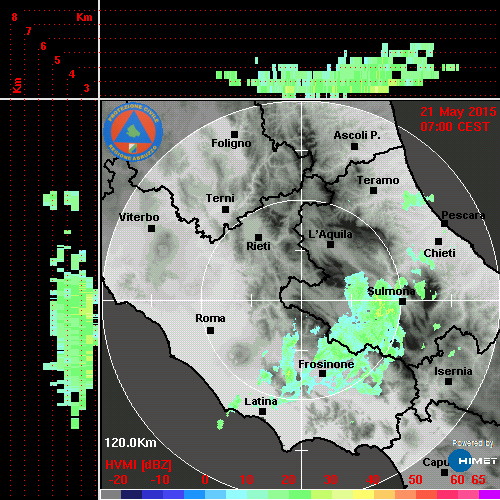Select the L'Aquila city marker

(x=330, y=244)
